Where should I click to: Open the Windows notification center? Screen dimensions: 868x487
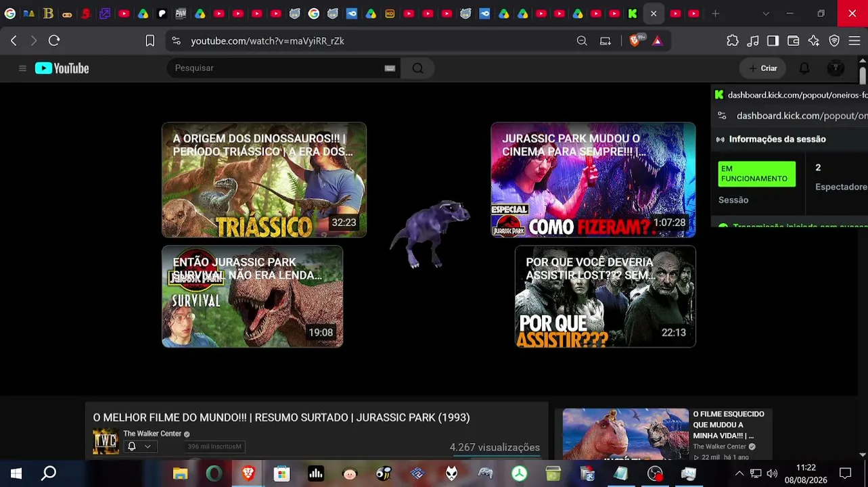[x=845, y=473]
